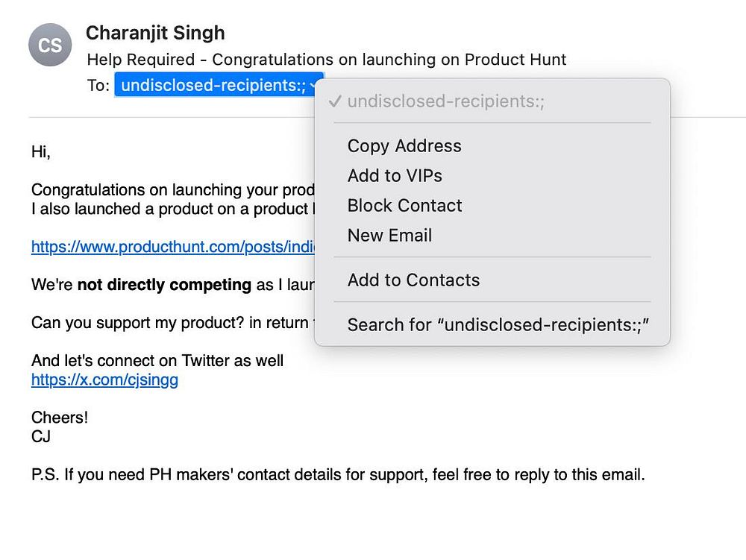
Task: Choose Block Contact in the menu
Action: pyautogui.click(x=404, y=206)
